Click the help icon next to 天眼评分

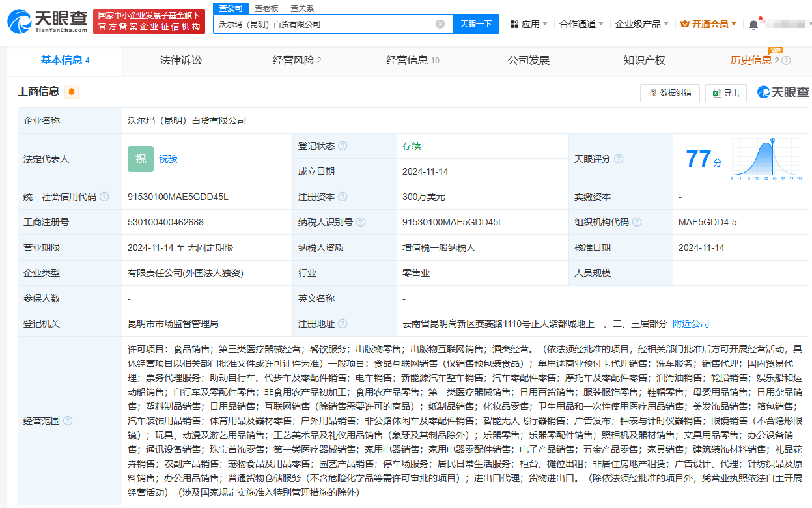(x=619, y=159)
